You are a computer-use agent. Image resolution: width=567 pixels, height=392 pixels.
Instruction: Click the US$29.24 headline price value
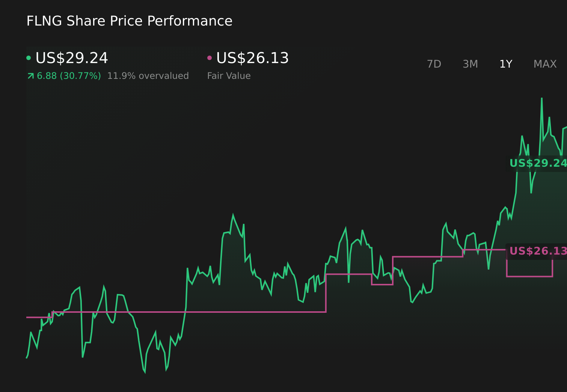click(x=71, y=57)
